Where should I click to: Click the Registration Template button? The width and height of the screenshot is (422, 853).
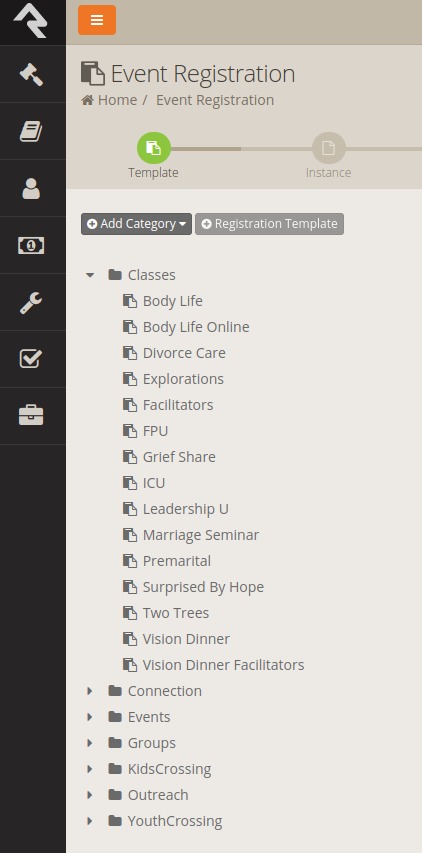point(269,224)
